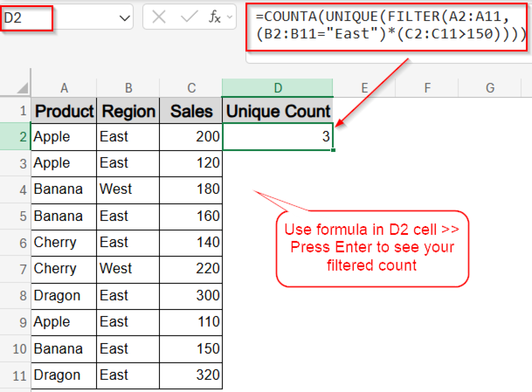Click the Unique Count header cell

(x=277, y=111)
